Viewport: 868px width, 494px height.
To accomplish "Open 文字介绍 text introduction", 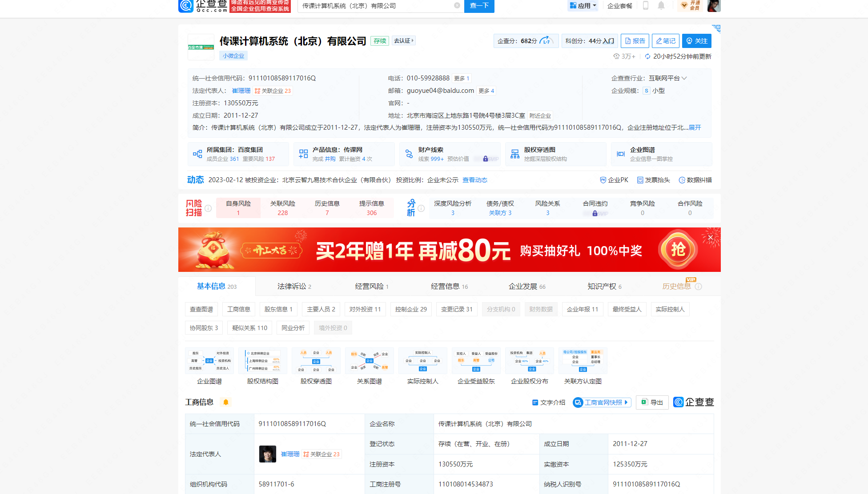I will 549,402.
